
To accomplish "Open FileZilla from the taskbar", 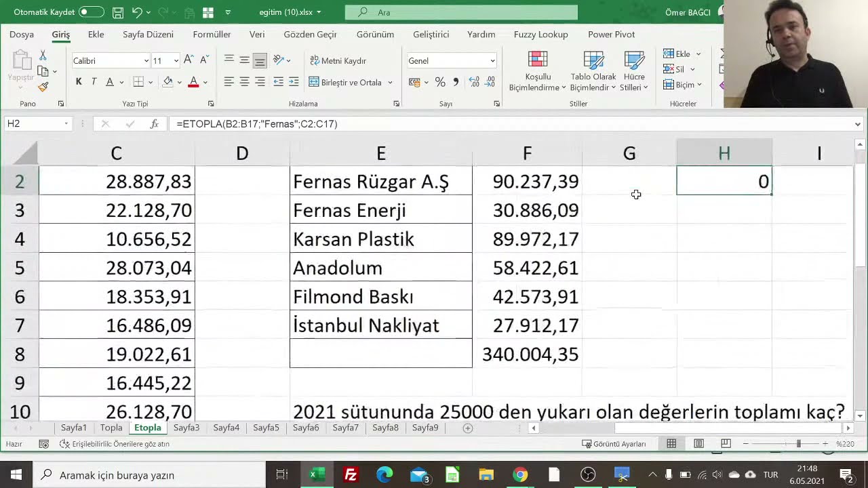I will 351,474.
